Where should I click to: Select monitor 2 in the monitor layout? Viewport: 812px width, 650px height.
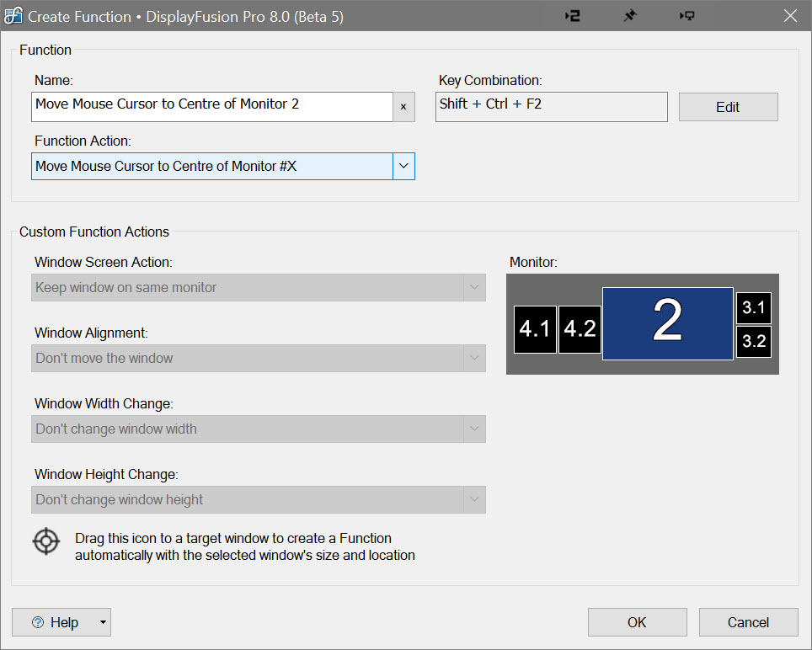coord(667,323)
